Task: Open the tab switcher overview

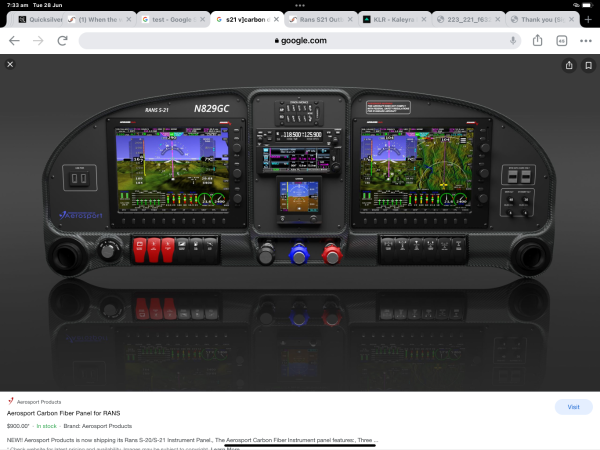Action: pyautogui.click(x=562, y=40)
